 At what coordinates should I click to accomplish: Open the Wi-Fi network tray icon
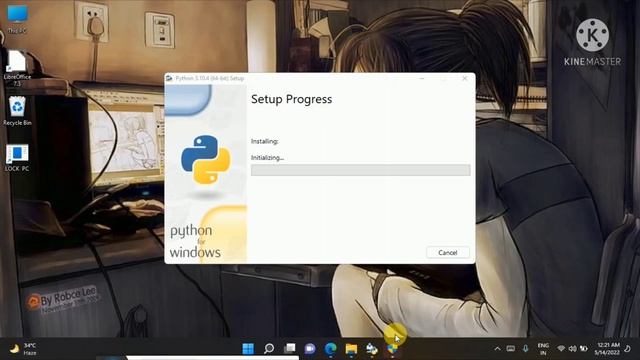click(x=561, y=349)
